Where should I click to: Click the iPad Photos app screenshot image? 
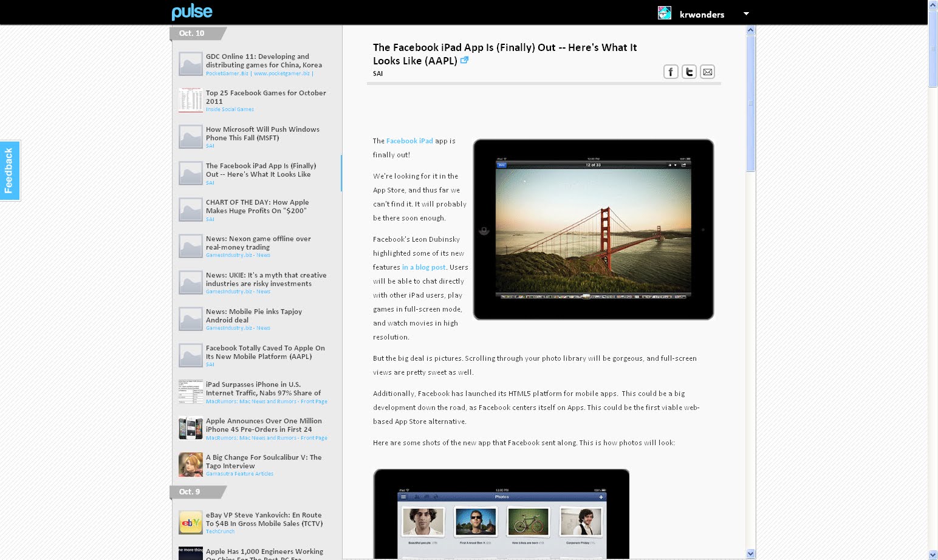(501, 514)
